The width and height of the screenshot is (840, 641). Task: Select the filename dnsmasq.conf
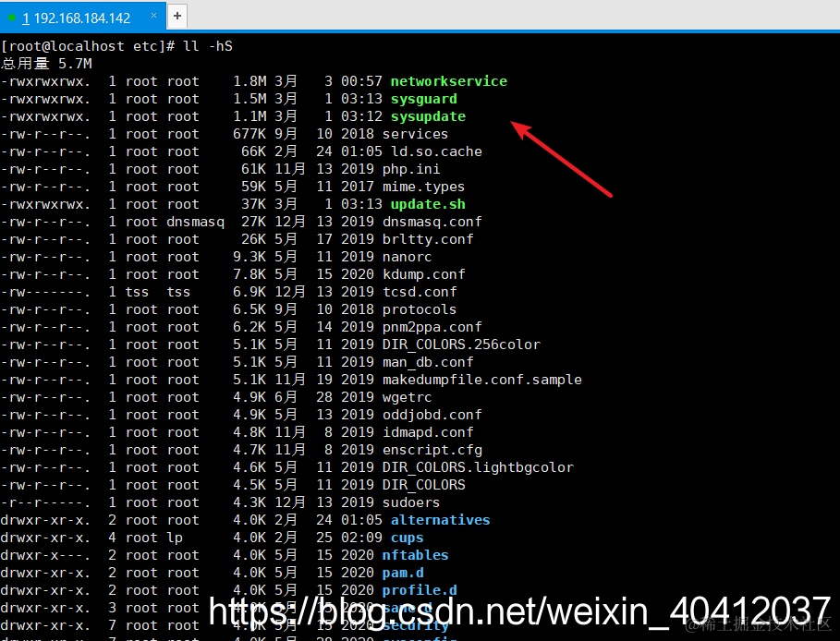pos(432,223)
